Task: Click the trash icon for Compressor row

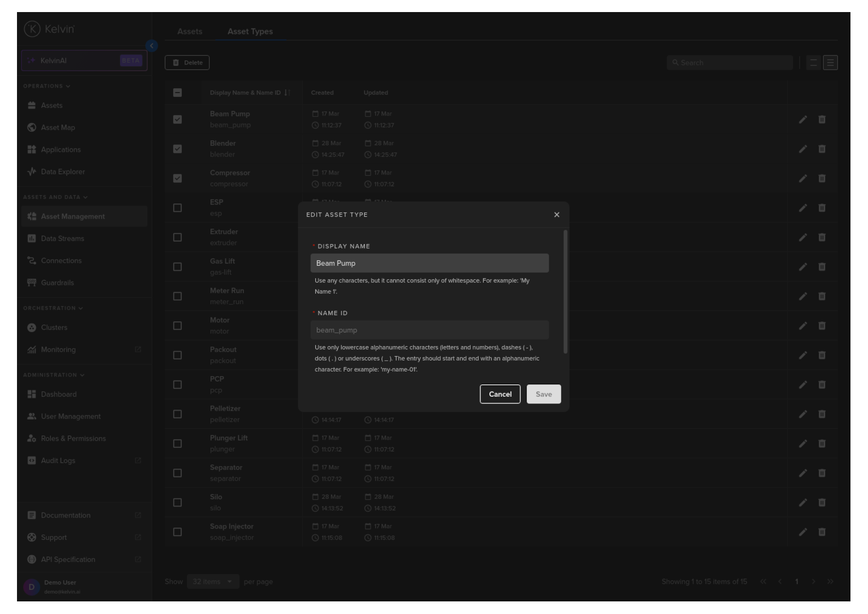Action: pyautogui.click(x=821, y=179)
